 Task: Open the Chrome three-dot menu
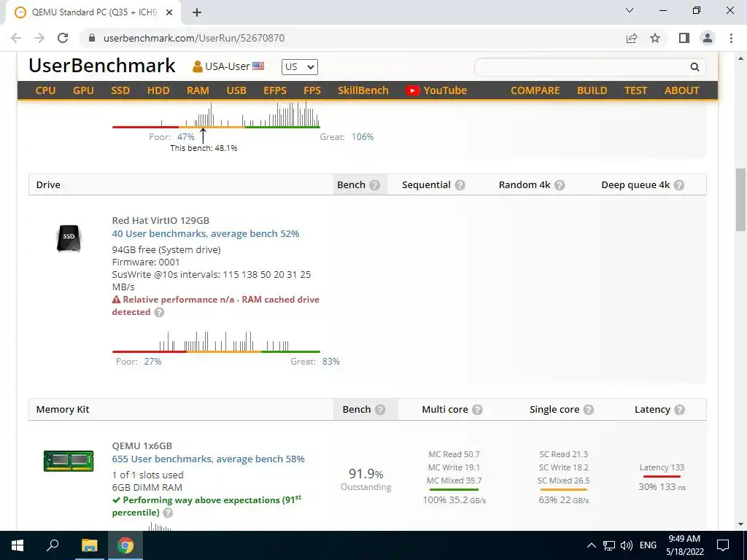(731, 38)
